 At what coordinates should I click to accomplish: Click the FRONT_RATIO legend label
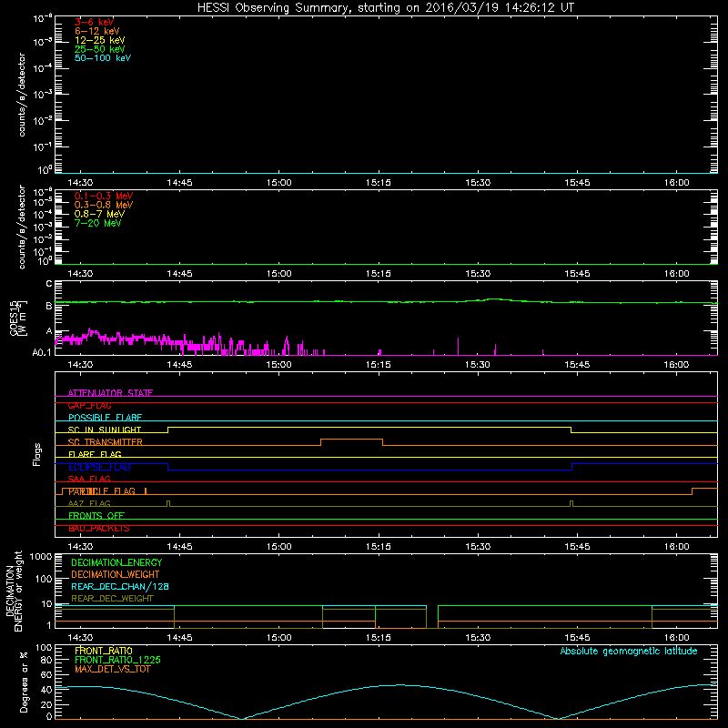(x=104, y=651)
